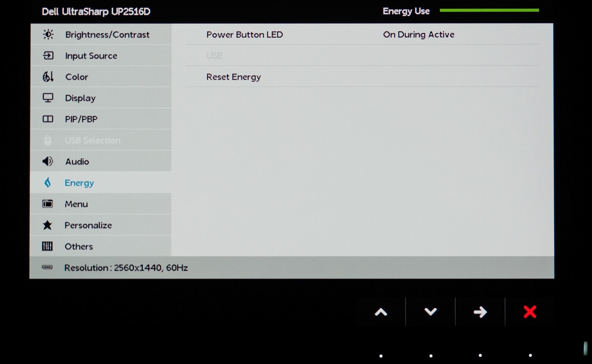
Task: Exit the OSD with red X
Action: point(530,312)
